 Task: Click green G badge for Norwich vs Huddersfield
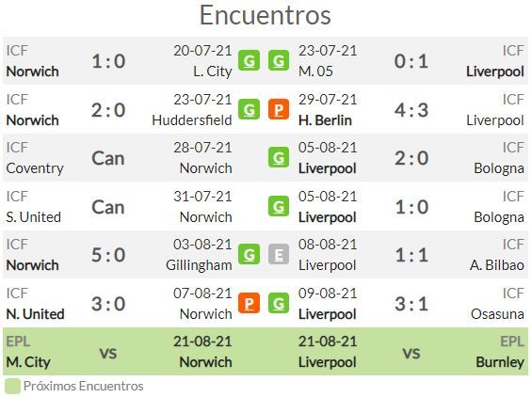click(x=249, y=109)
